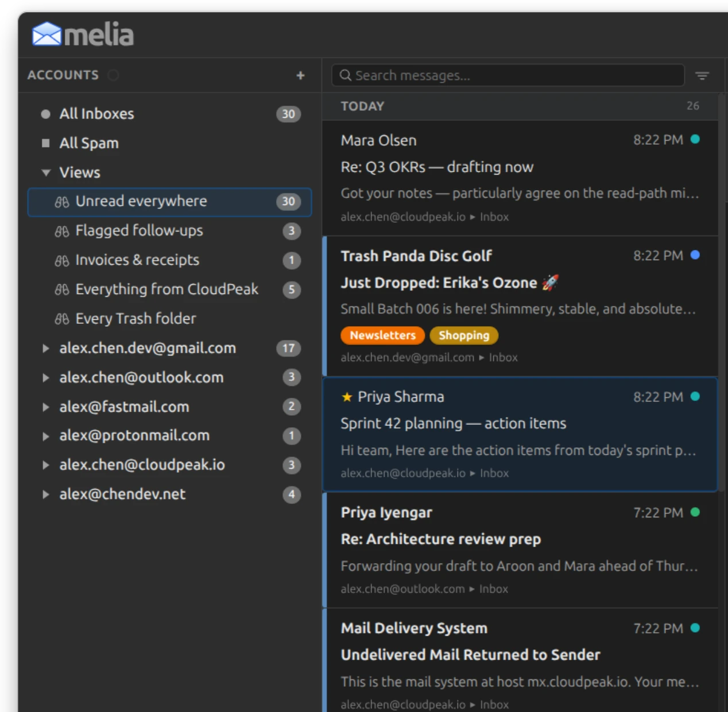
Task: Click the Invoices & receipts view icon
Action: 62,261
